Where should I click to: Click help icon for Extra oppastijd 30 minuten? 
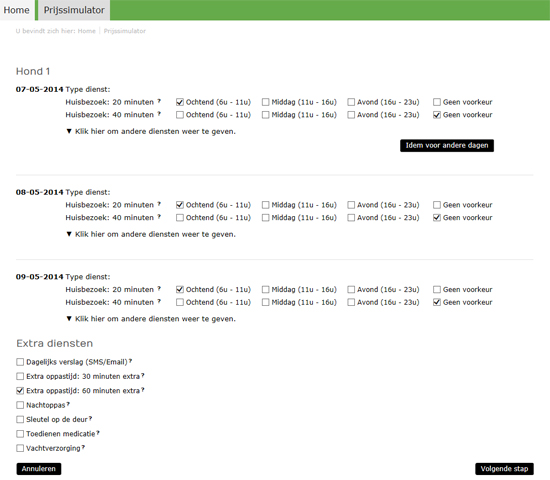[x=143, y=375]
